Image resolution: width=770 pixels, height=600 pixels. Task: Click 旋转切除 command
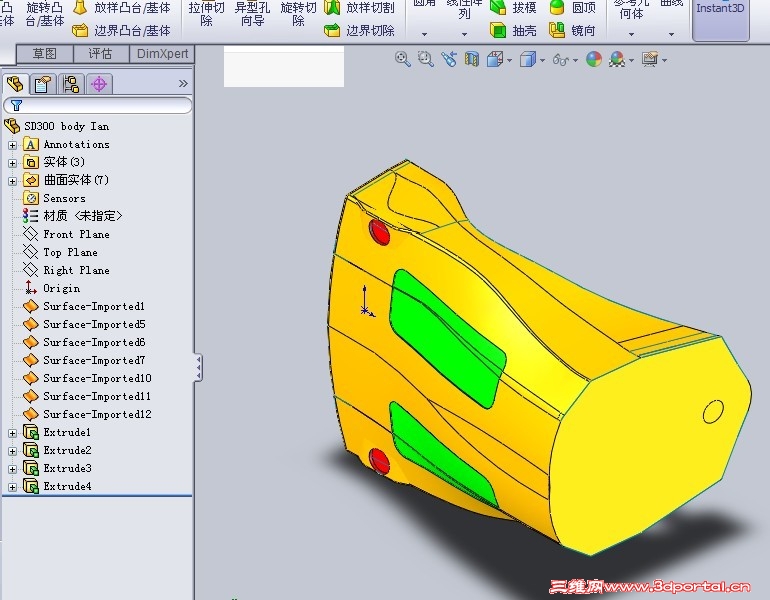[x=298, y=14]
